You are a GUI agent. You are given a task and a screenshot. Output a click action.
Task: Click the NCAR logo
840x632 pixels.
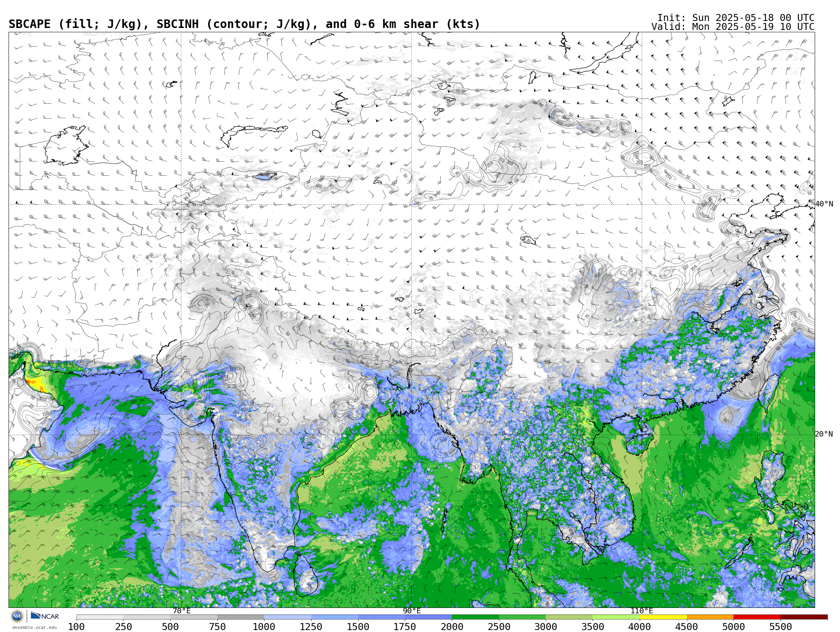point(45,616)
